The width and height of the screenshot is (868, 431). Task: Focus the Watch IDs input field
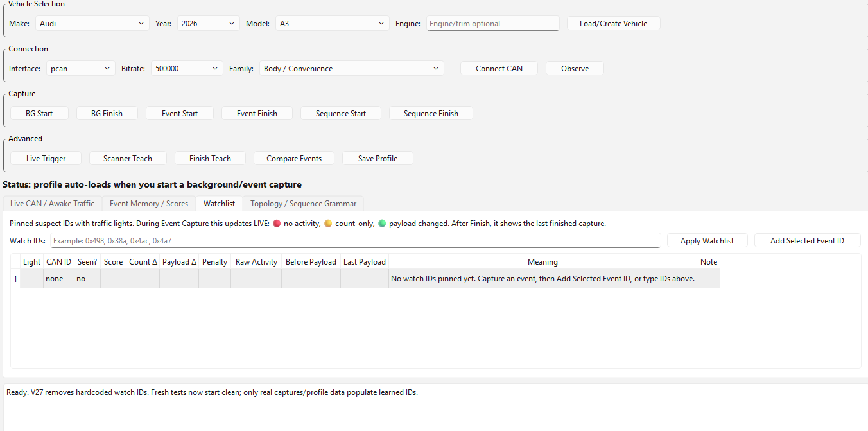tap(355, 241)
